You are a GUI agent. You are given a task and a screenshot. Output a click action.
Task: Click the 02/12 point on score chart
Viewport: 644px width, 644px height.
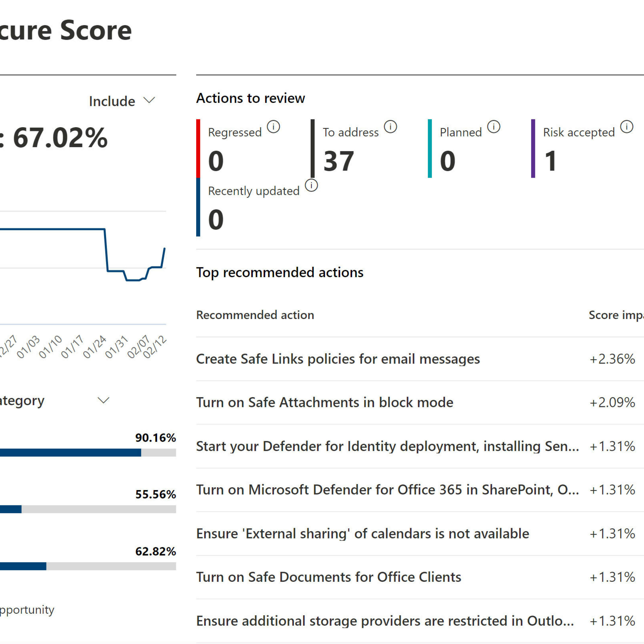point(164,249)
